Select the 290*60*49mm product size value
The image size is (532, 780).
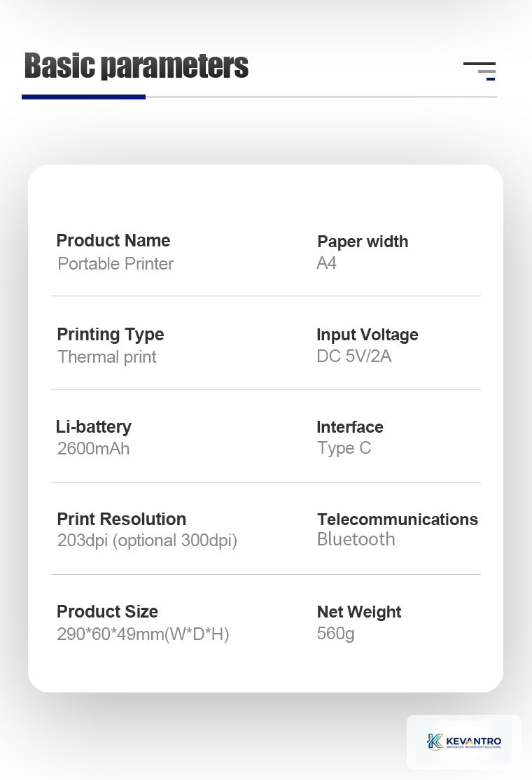pos(143,634)
